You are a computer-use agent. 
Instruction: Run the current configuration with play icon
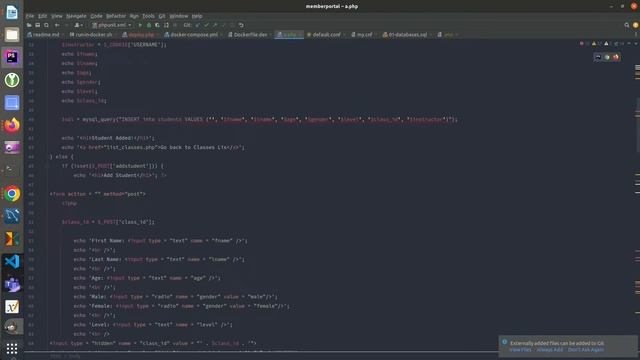pos(140,25)
